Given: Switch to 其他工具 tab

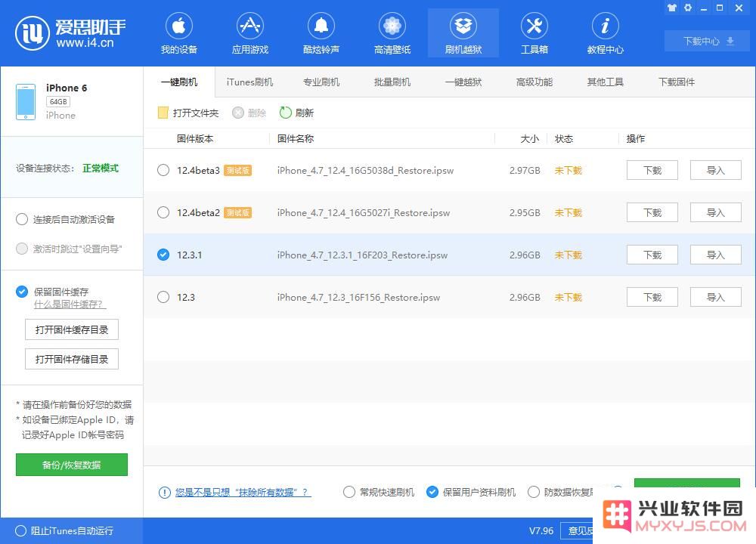Looking at the screenshot, I should pos(605,82).
